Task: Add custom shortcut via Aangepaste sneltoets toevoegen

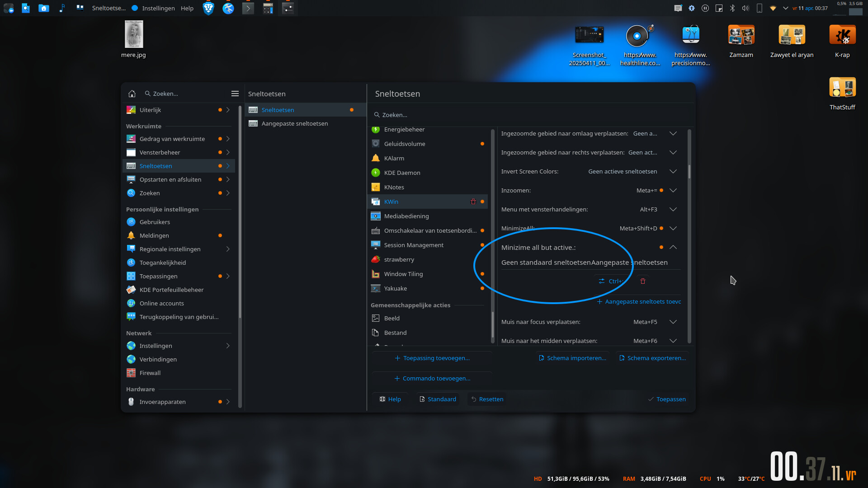Action: click(x=639, y=301)
